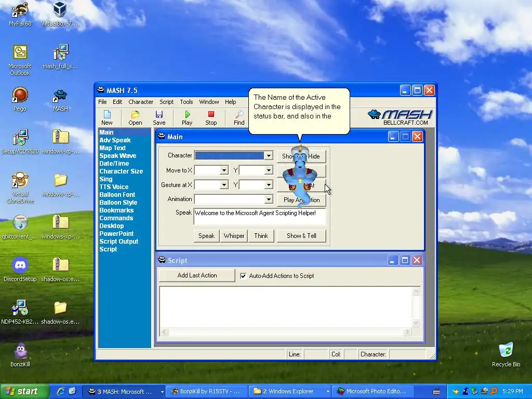
Task: Click the MASH 7.5 title bar icon
Action: (100, 90)
